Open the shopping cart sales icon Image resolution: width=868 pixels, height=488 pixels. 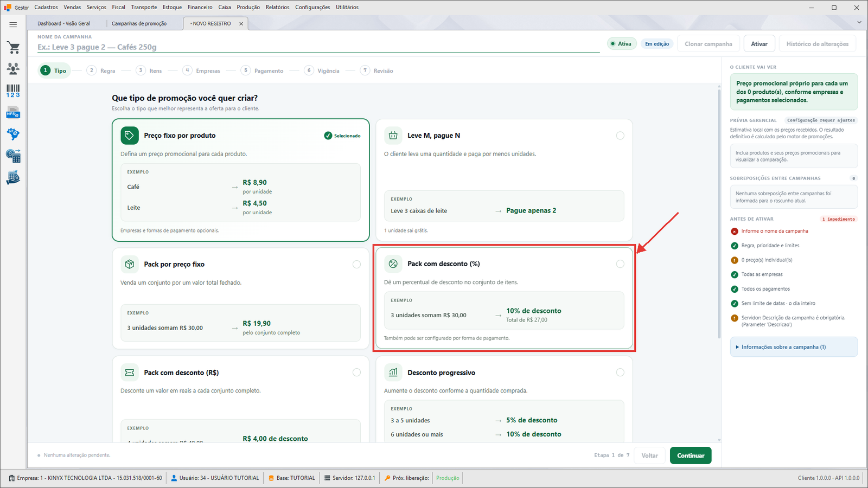click(x=14, y=48)
